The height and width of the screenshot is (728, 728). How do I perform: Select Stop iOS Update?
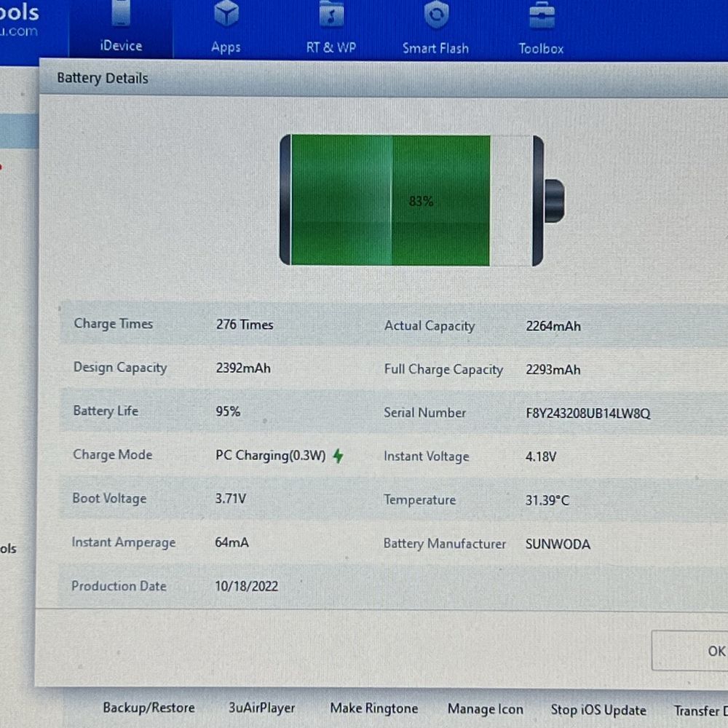coord(598,710)
